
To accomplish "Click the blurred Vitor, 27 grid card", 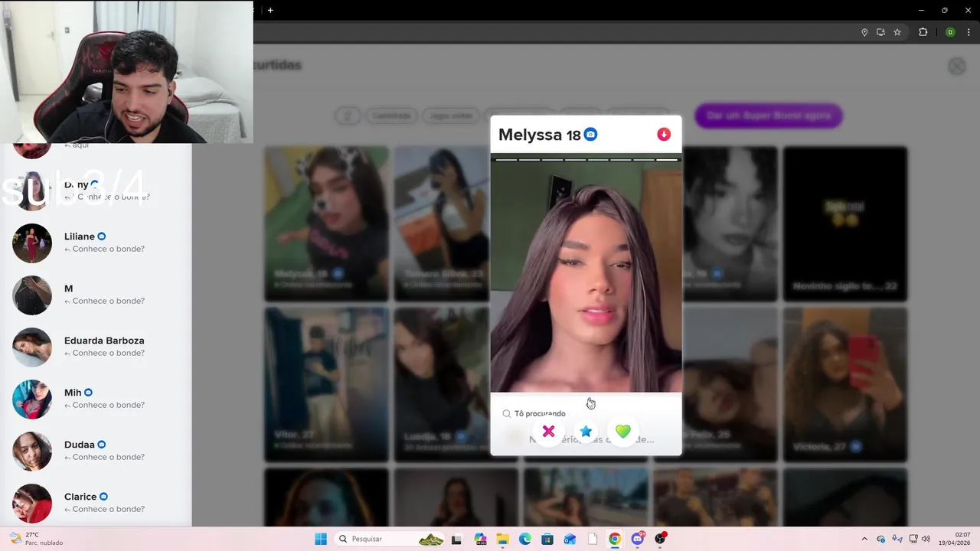I will pyautogui.click(x=327, y=384).
